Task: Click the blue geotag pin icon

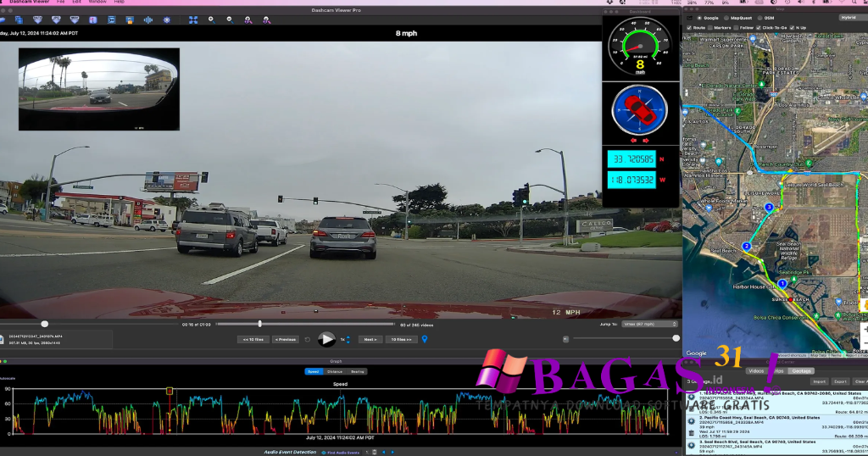Action: coord(425,339)
